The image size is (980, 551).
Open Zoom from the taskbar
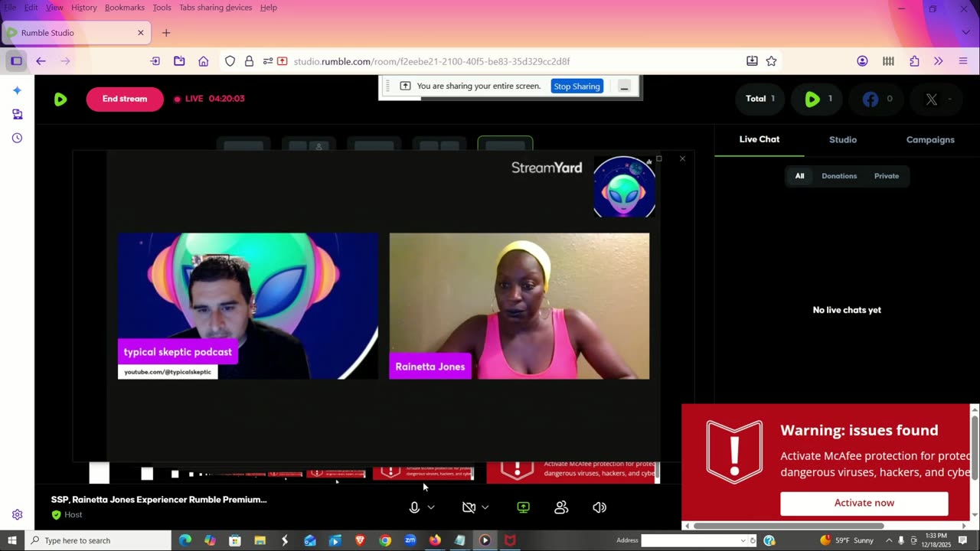410,540
